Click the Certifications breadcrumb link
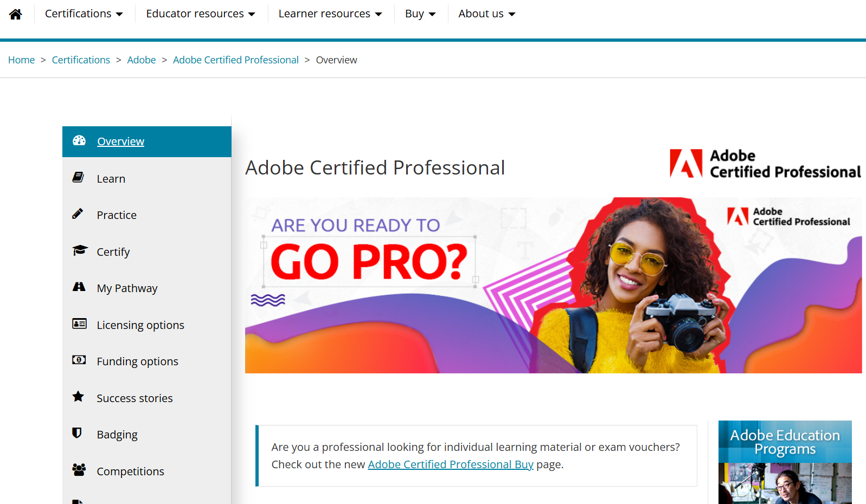The height and width of the screenshot is (504, 866). coord(81,60)
